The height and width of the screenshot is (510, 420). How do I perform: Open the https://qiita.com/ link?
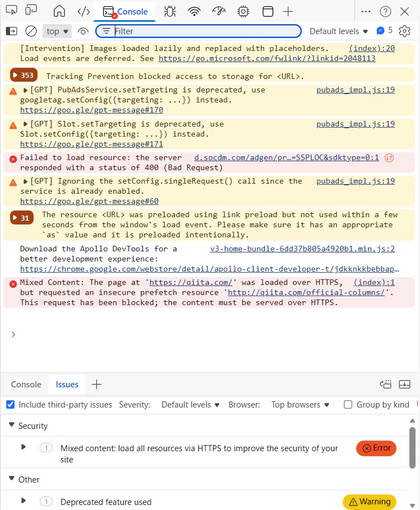tap(190, 283)
